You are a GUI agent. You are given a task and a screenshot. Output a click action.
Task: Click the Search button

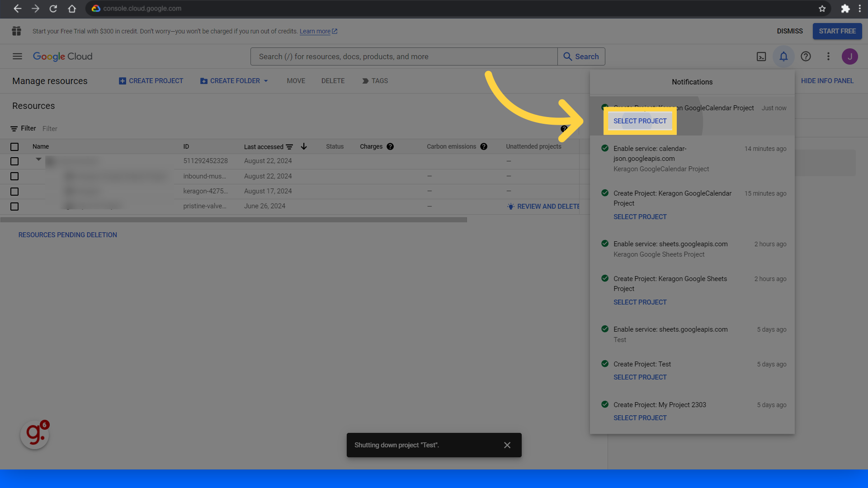coord(581,56)
